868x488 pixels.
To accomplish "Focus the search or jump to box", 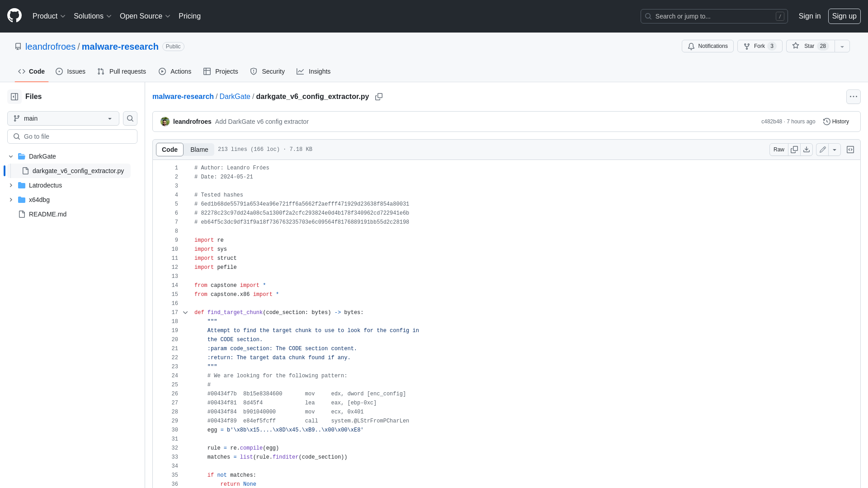I will (714, 16).
